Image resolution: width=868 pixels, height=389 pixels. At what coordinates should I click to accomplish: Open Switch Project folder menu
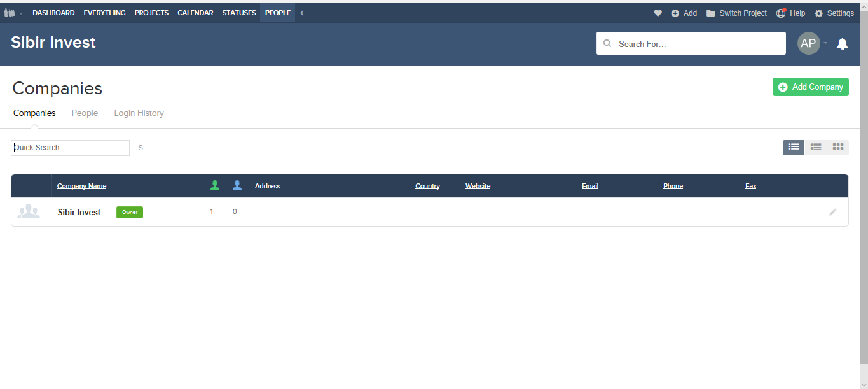(736, 13)
